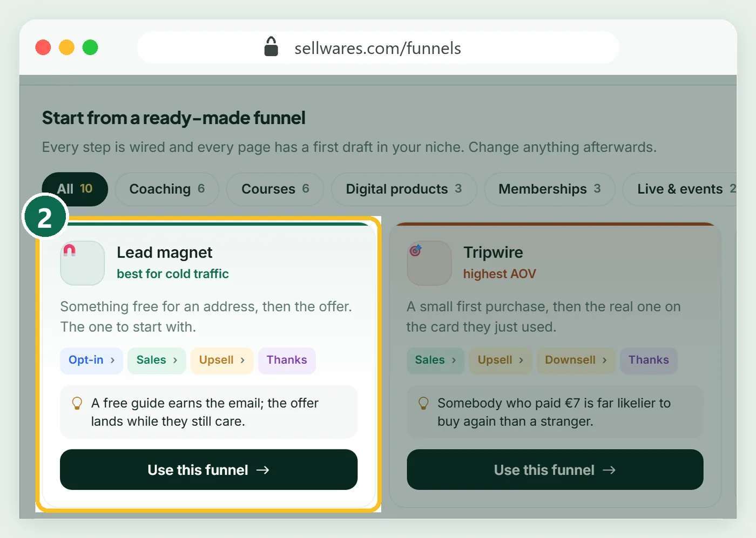Use the Tripwire funnel
The width and height of the screenshot is (756, 538).
pyautogui.click(x=555, y=469)
